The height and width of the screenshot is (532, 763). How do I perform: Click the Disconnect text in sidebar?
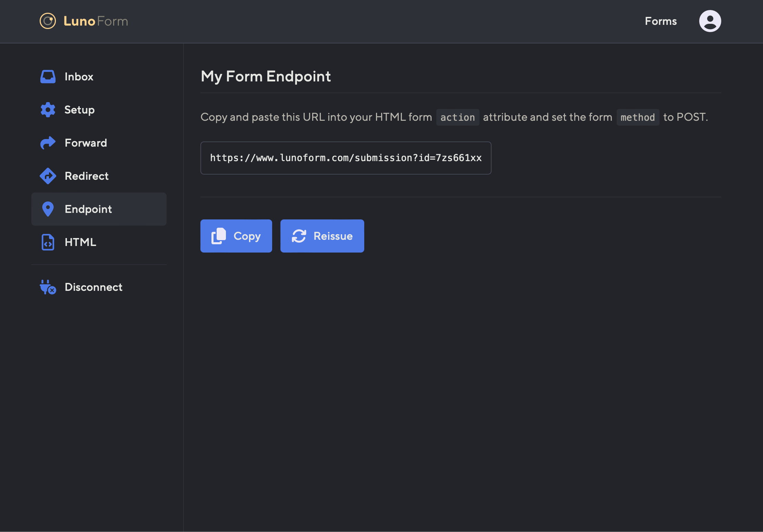coord(93,287)
